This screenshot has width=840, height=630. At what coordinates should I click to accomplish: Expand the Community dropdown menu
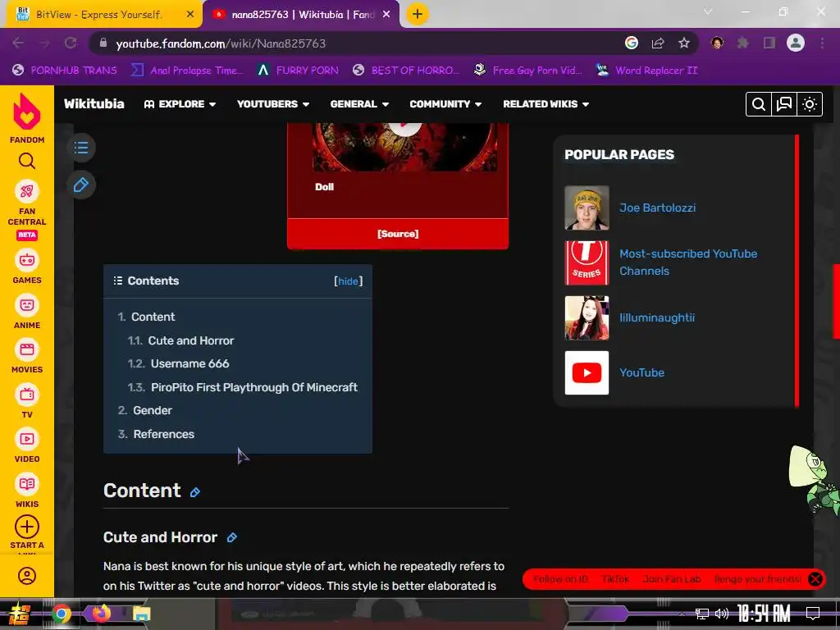tap(445, 104)
